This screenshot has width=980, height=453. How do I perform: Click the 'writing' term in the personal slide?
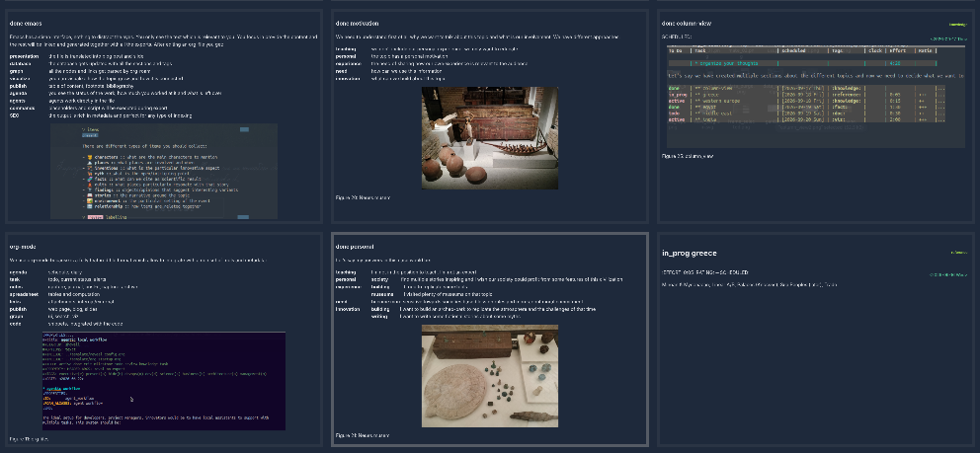coord(378,317)
